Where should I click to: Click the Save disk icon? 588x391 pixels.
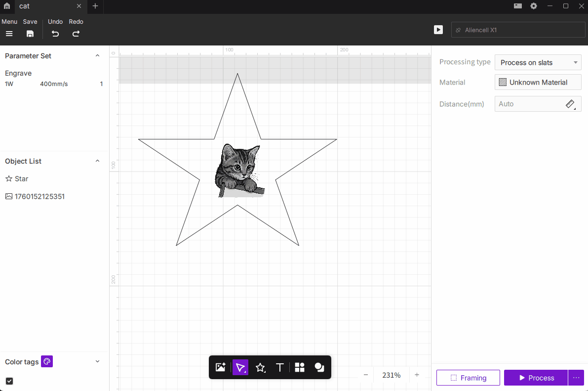click(30, 34)
